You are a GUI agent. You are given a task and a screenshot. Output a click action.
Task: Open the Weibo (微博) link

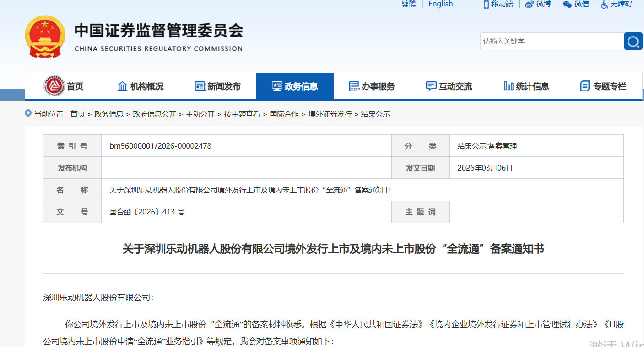tap(538, 4)
